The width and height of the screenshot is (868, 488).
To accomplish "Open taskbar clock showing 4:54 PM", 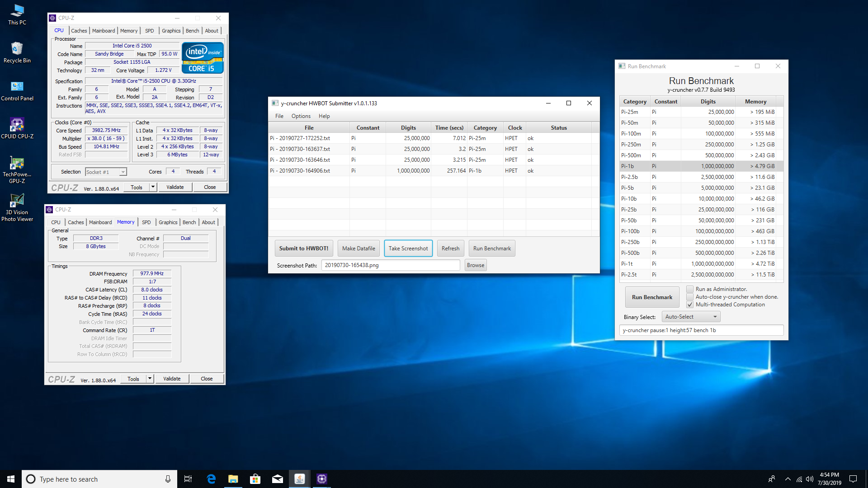I will tap(829, 479).
